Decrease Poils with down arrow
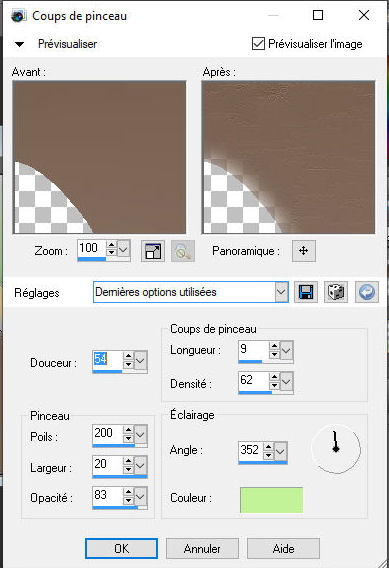The width and height of the screenshot is (389, 568). coord(128,438)
